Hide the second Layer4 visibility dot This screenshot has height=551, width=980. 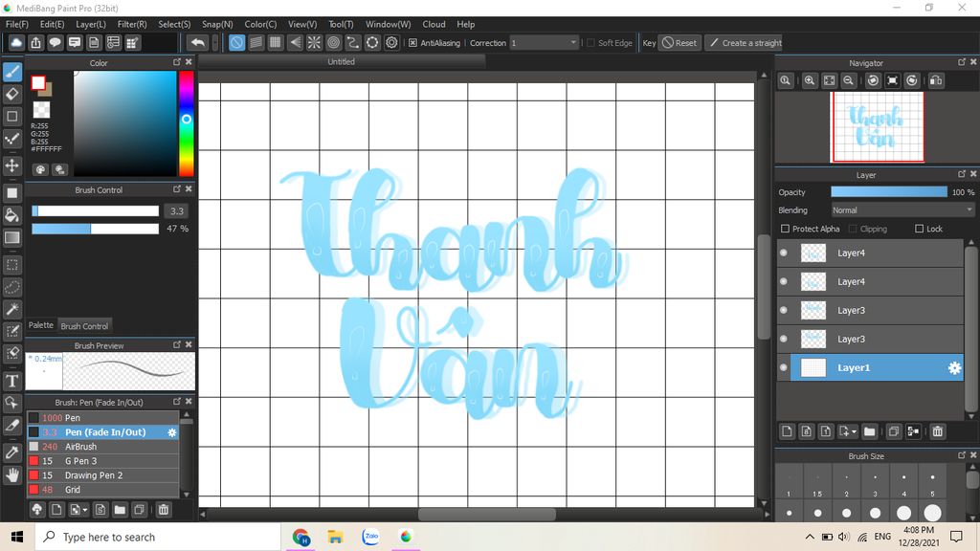click(784, 282)
